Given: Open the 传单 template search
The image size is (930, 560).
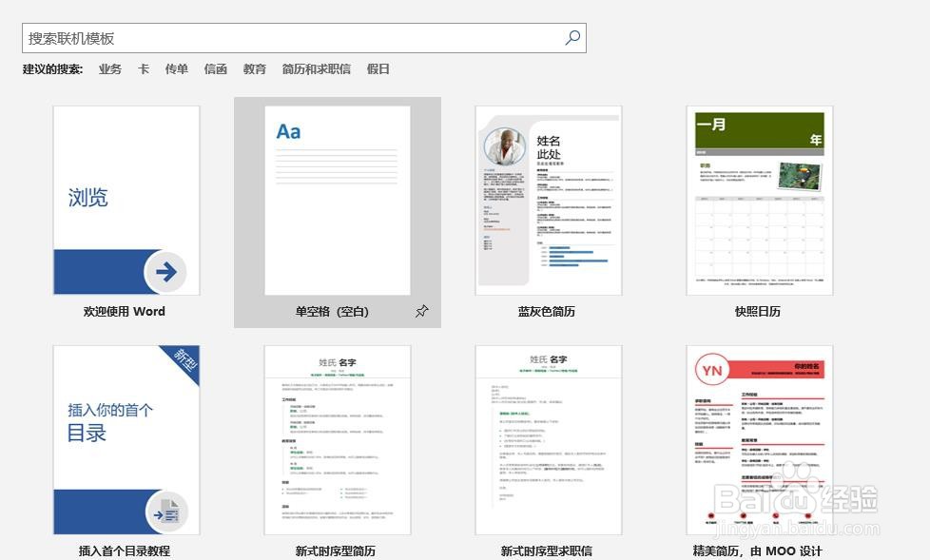Looking at the screenshot, I should tap(176, 68).
